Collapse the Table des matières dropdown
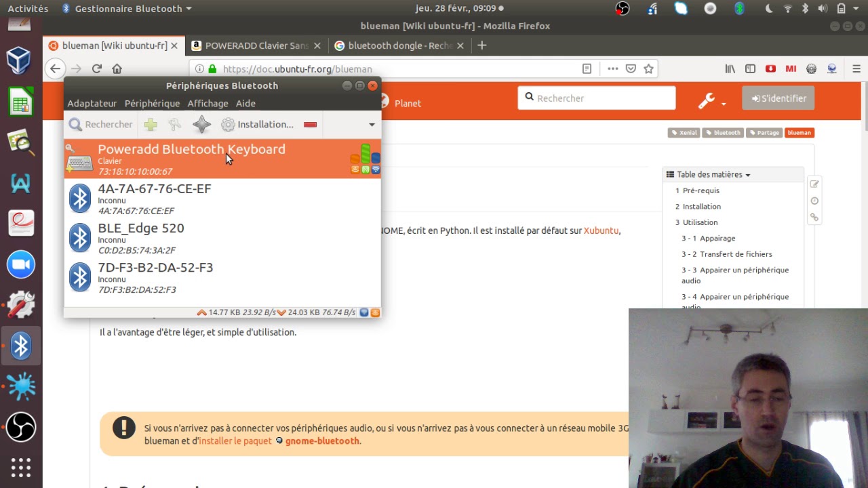Screen dimensions: 868x488 (709, 175)
